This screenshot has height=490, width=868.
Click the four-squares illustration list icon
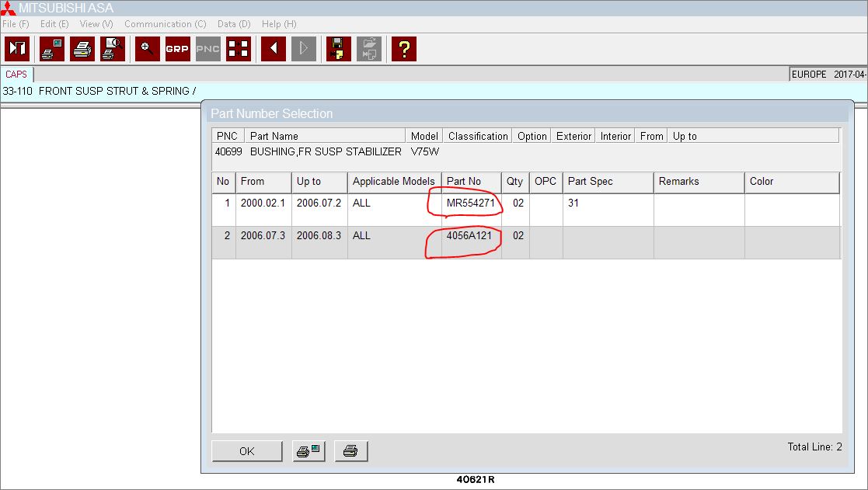pos(238,49)
